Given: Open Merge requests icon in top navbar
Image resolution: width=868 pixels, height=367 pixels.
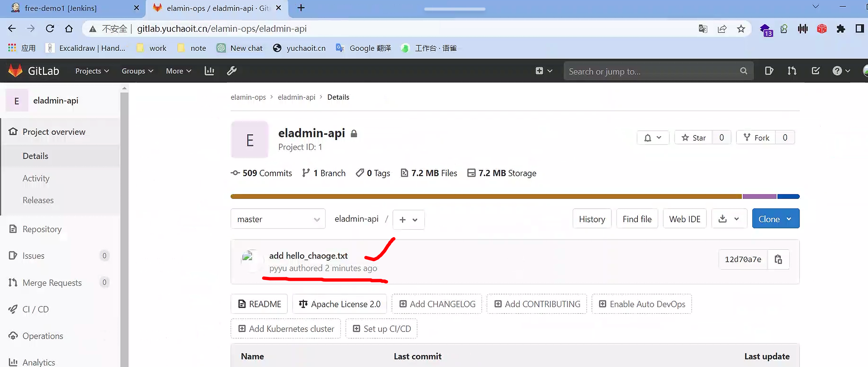Looking at the screenshot, I should tap(792, 71).
